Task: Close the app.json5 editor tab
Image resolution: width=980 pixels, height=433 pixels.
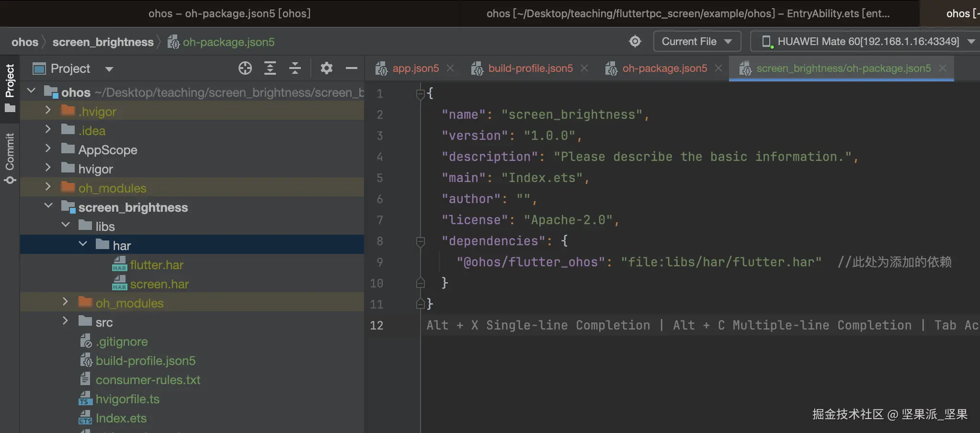Action: 450,68
